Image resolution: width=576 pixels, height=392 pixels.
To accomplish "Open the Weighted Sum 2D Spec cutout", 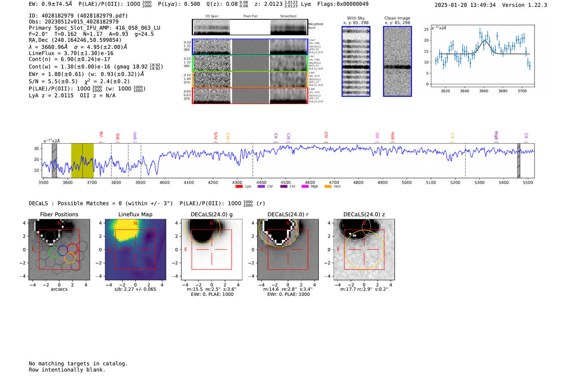I will pos(211,27).
